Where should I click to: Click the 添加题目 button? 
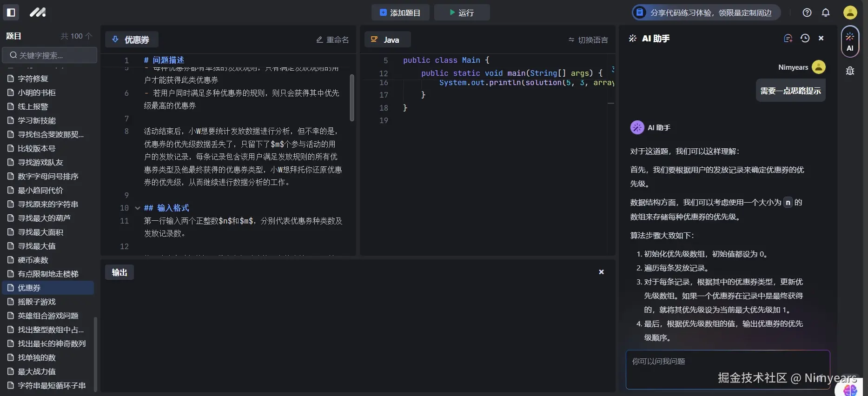click(x=400, y=13)
